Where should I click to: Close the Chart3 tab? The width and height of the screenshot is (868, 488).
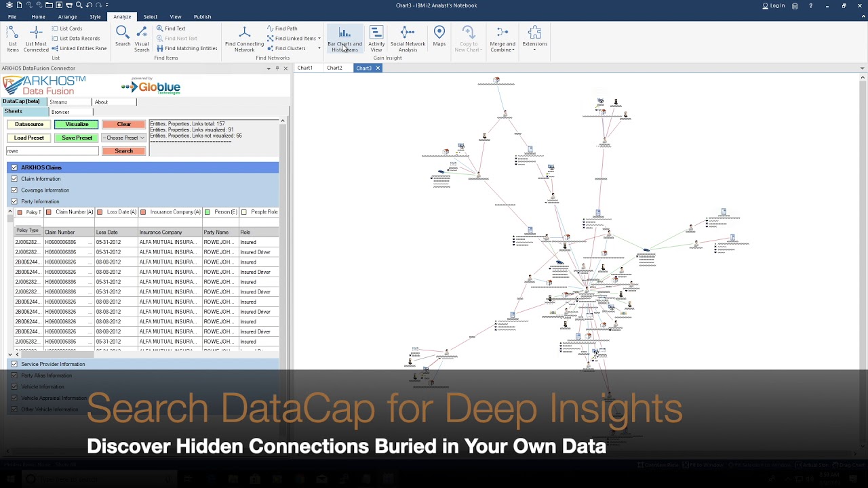coord(378,68)
